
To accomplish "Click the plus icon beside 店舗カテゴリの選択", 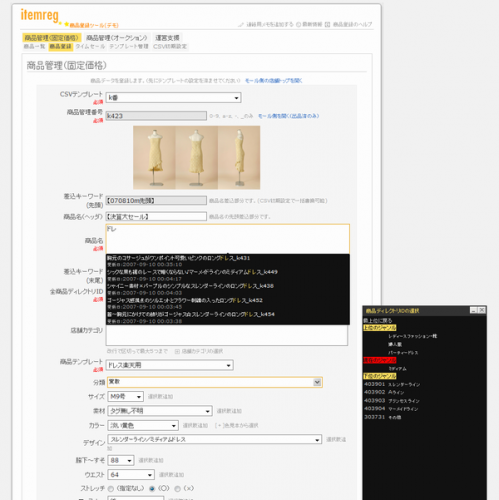I will click(x=177, y=351).
